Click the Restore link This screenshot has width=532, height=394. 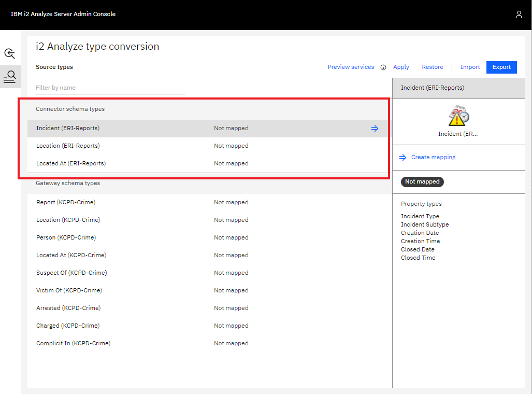432,67
